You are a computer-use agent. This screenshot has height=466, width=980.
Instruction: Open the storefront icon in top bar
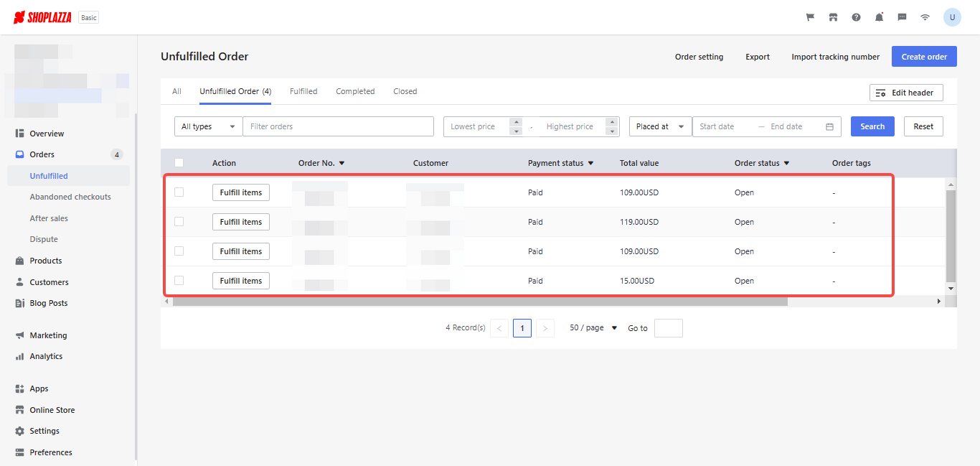(x=833, y=17)
